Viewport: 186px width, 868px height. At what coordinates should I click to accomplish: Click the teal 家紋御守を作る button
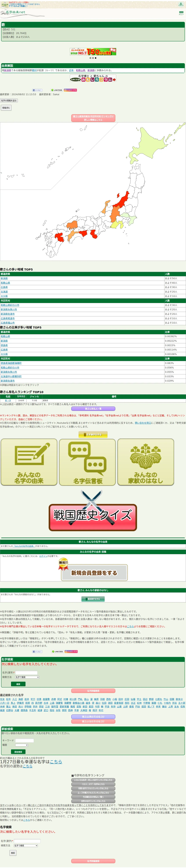coord(93,599)
